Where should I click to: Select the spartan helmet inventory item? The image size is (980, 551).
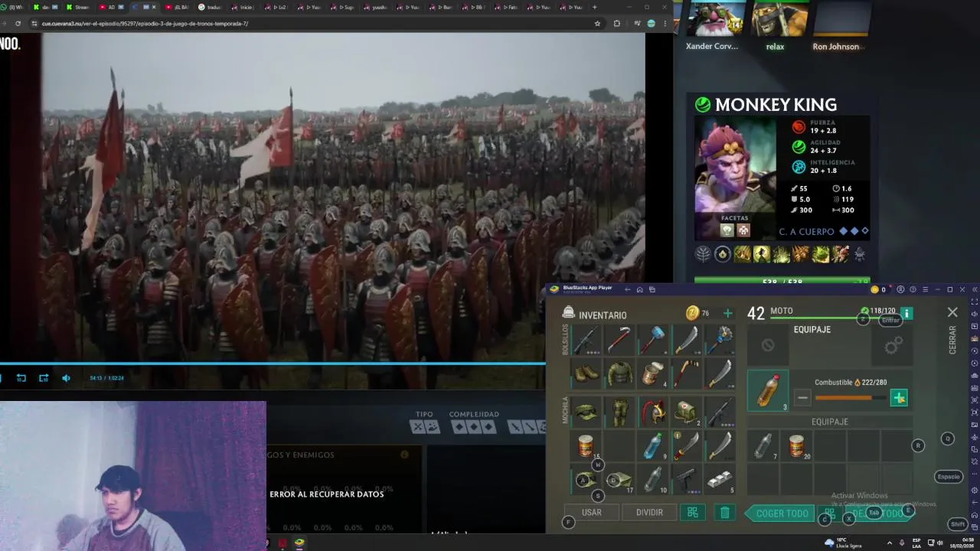coord(654,412)
